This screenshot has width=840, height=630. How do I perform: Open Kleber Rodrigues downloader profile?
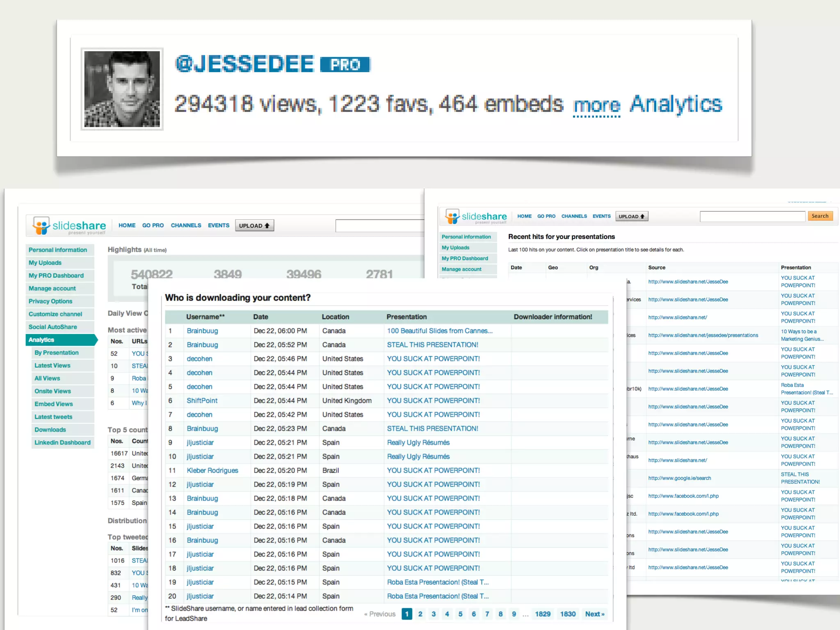212,470
